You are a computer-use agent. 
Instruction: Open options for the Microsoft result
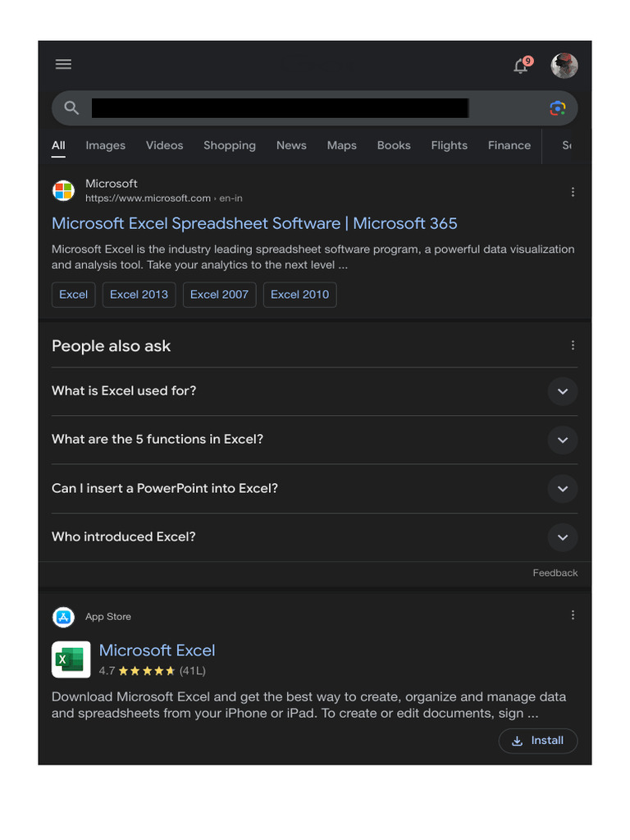[573, 192]
